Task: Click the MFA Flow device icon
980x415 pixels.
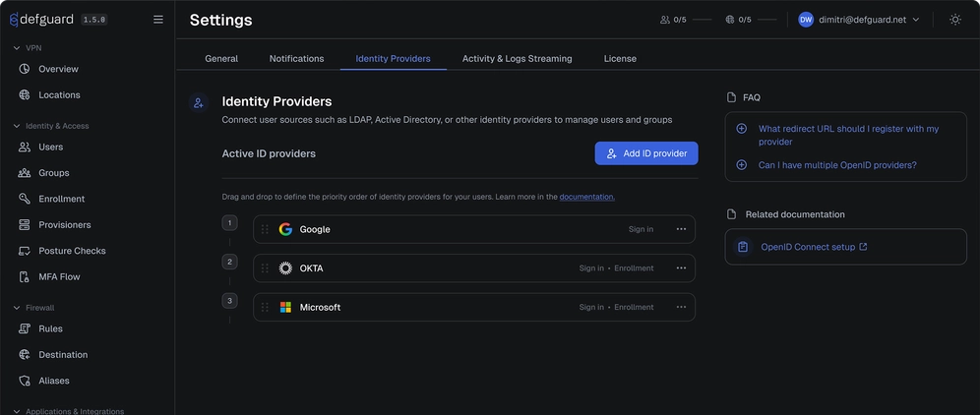Action: pyautogui.click(x=25, y=277)
